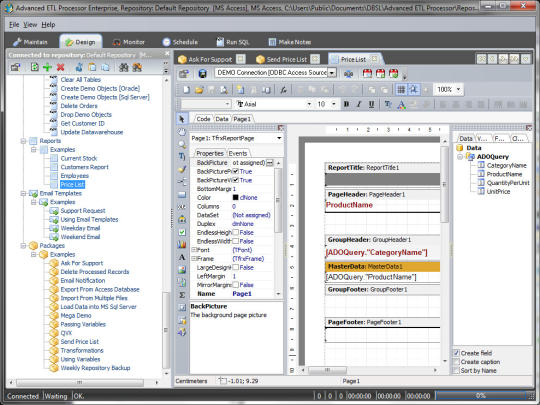The image size is (540, 405).
Task: Switch to Events tab in inspector
Action: click(238, 153)
